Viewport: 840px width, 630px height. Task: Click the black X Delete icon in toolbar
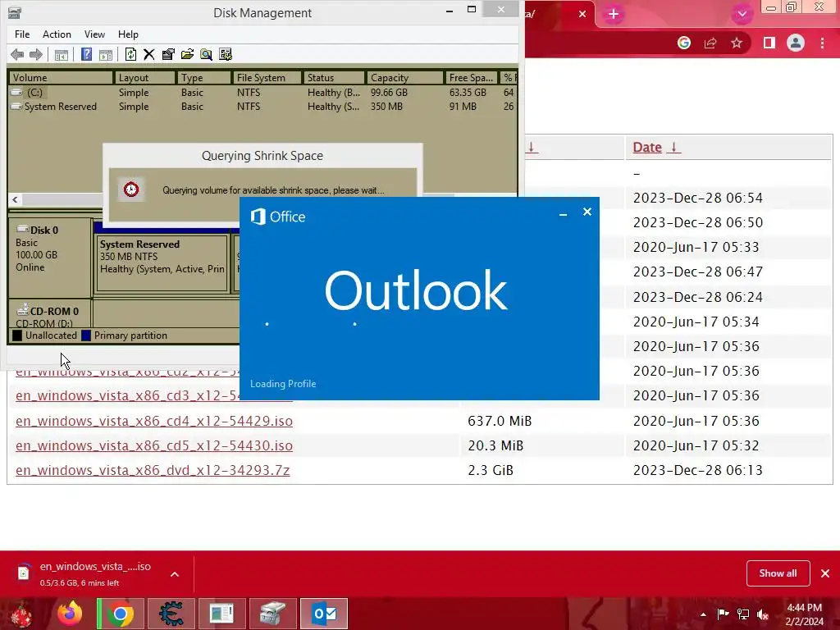pyautogui.click(x=149, y=54)
